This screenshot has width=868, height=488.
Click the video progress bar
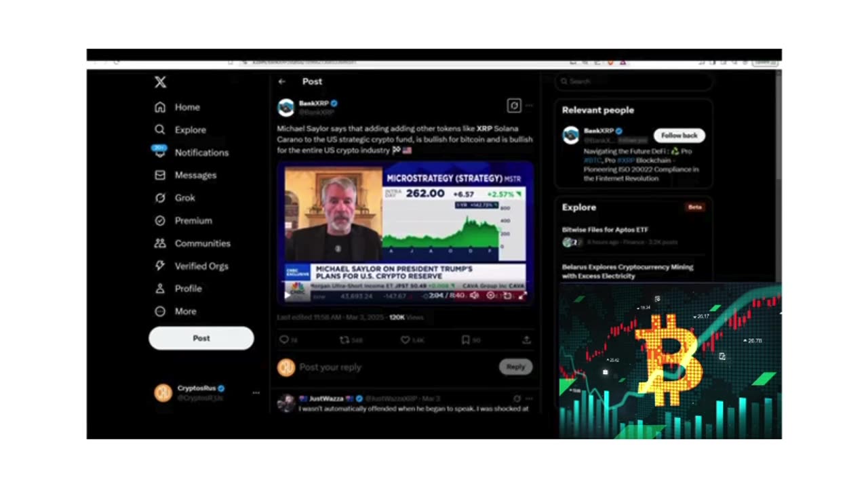(406, 289)
